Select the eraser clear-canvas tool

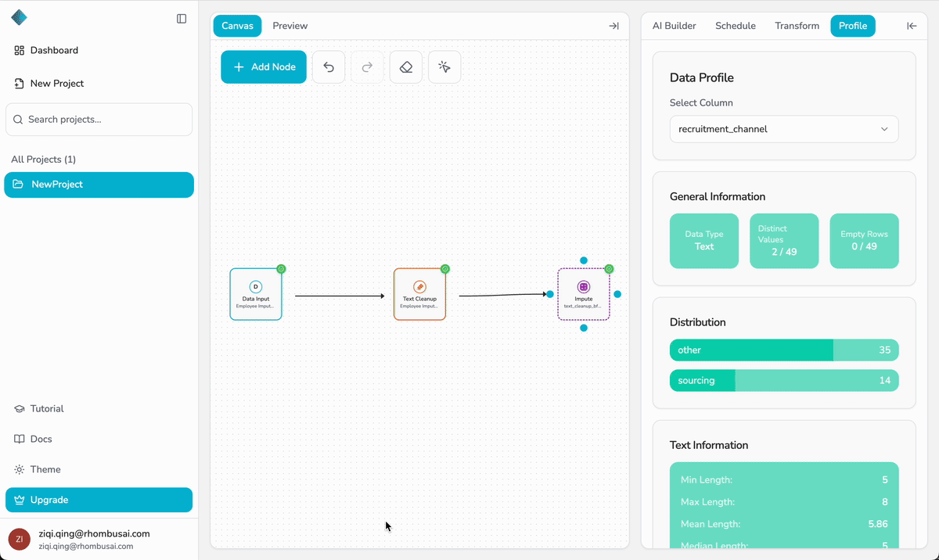coord(405,67)
